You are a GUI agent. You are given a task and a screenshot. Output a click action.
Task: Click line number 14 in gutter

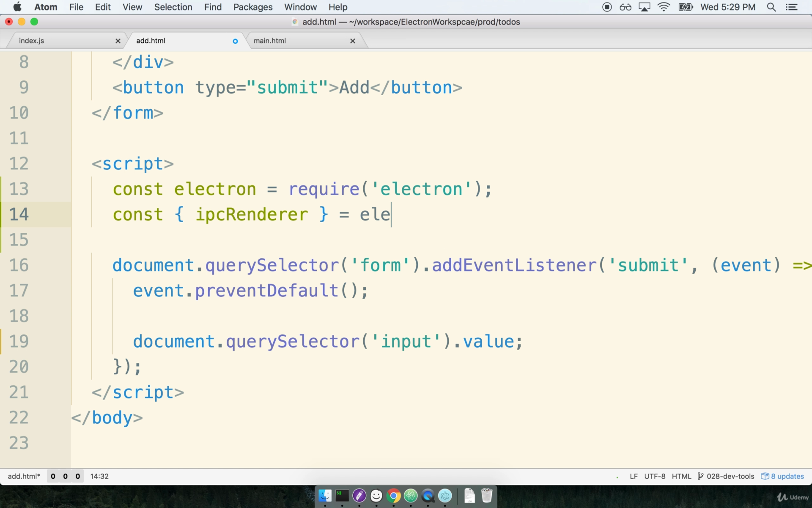[x=19, y=214]
